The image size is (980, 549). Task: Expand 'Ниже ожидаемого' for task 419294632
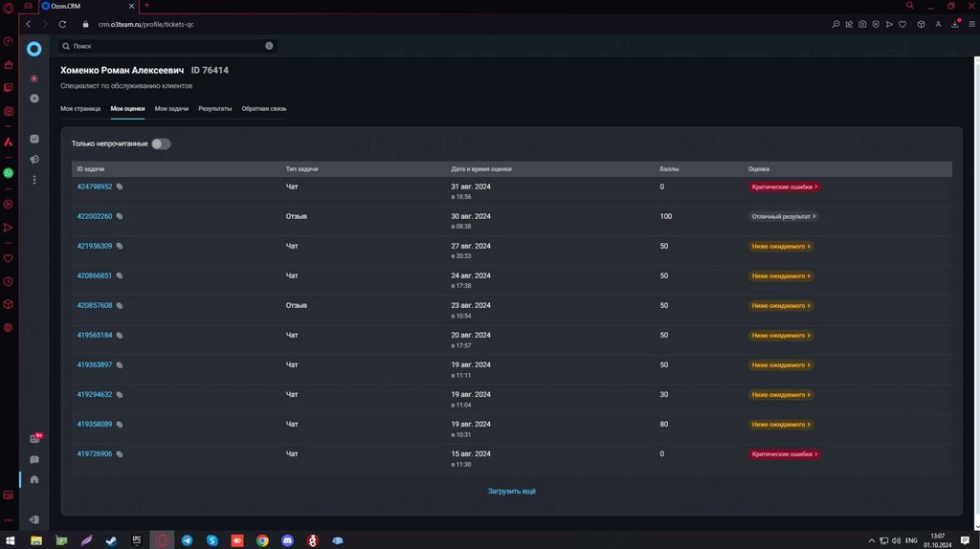tap(781, 395)
